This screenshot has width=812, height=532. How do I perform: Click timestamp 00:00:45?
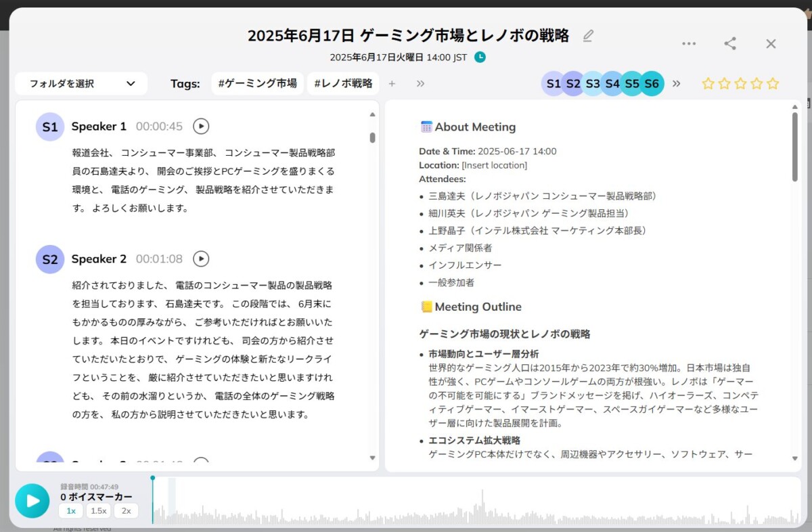[x=159, y=126]
